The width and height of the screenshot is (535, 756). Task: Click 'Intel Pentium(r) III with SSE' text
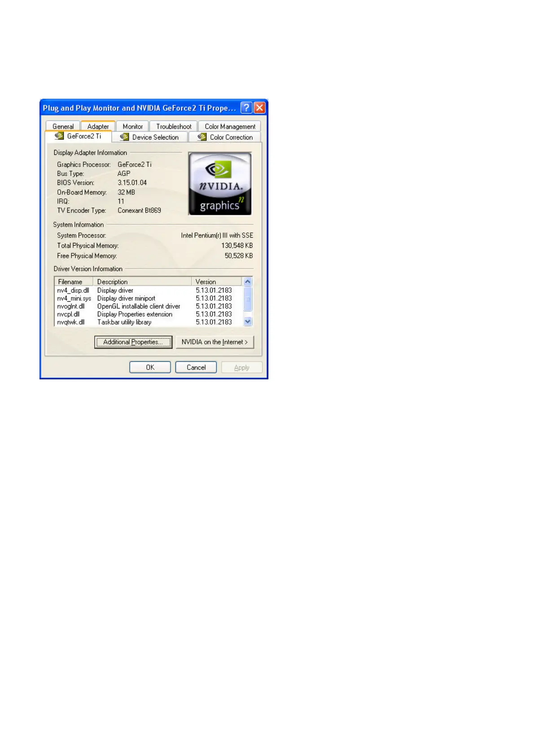[x=217, y=235]
